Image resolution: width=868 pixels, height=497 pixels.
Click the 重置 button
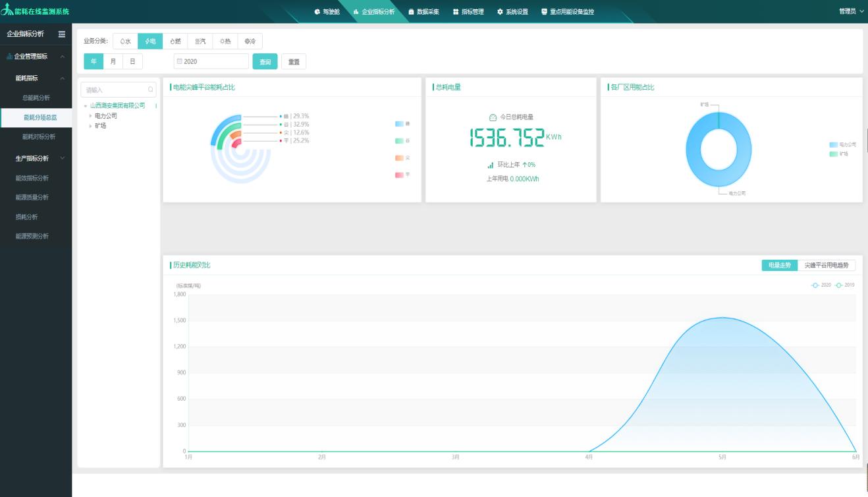point(294,61)
